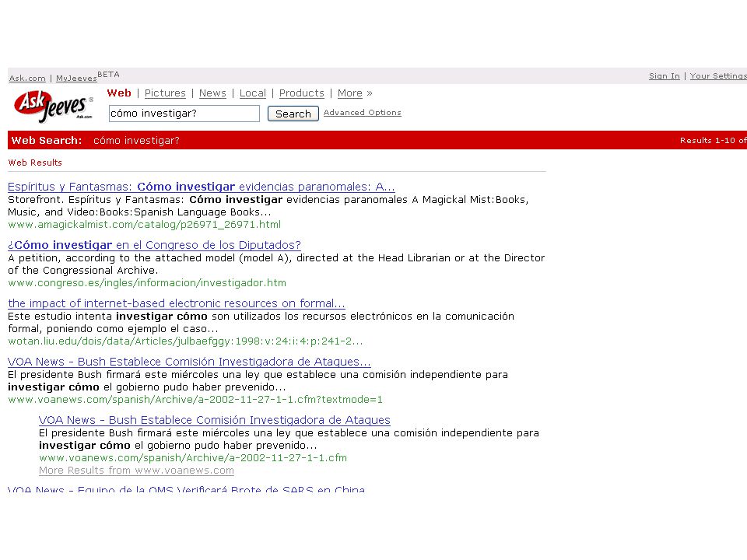The height and width of the screenshot is (560, 747).
Task: Switch to the Local tab
Action: click(x=252, y=93)
